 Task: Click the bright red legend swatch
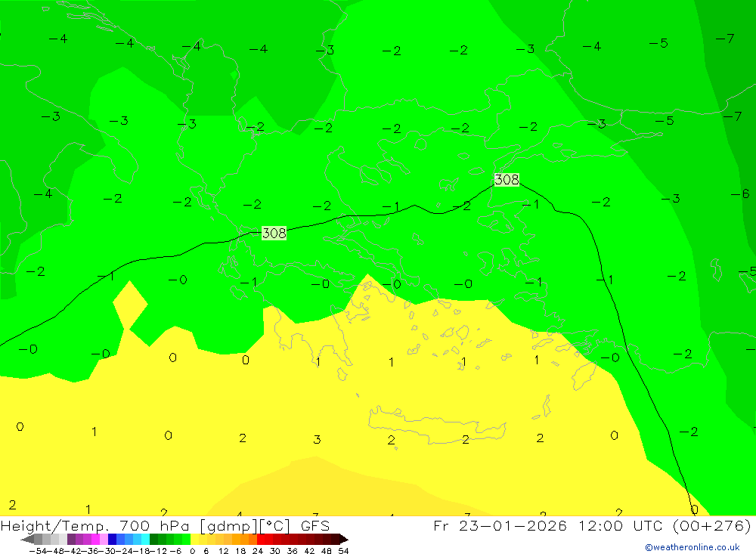coord(262,539)
